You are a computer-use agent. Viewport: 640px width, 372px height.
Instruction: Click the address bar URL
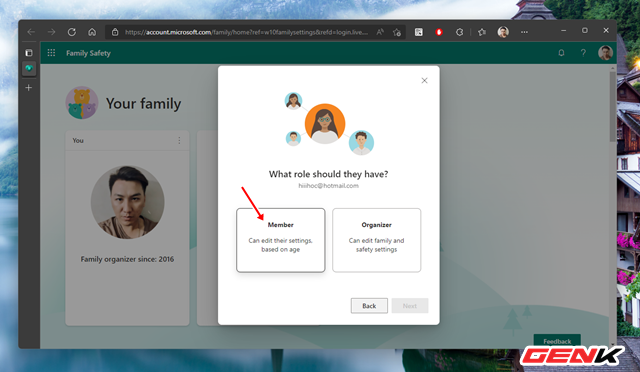pyautogui.click(x=246, y=32)
